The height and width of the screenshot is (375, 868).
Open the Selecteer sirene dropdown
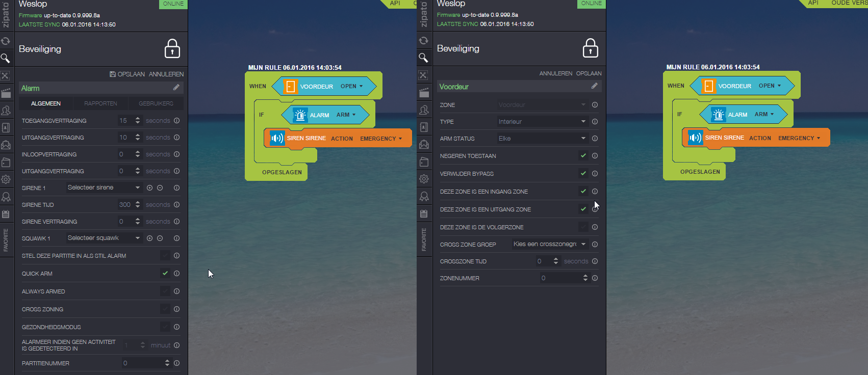pos(104,187)
